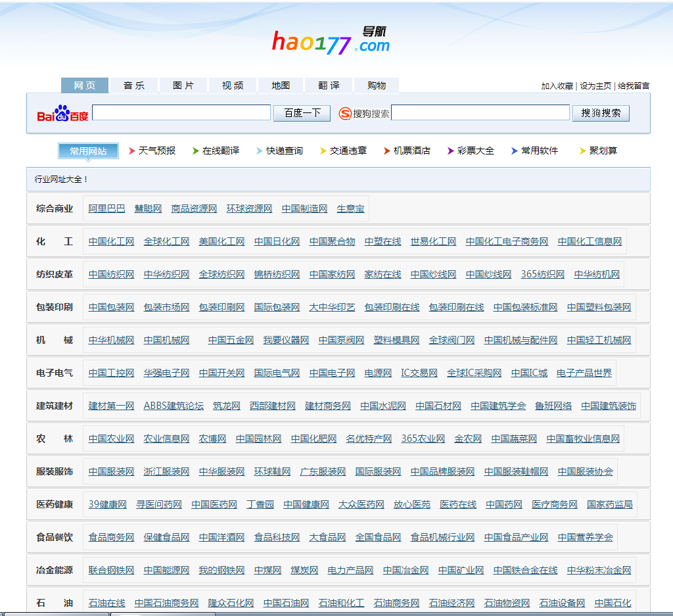Viewport: 673px width, 616px height.
Task: Open the 丁香园 link
Action: 260,504
